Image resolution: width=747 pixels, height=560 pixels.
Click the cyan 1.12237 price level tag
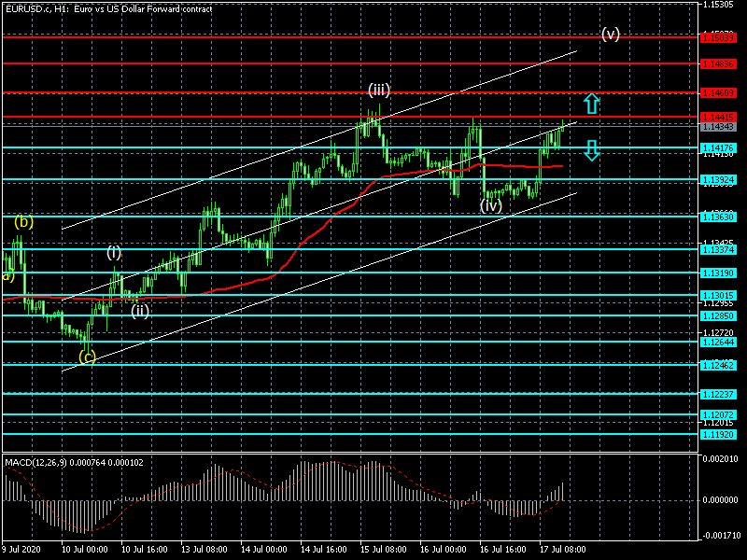pyautogui.click(x=718, y=394)
